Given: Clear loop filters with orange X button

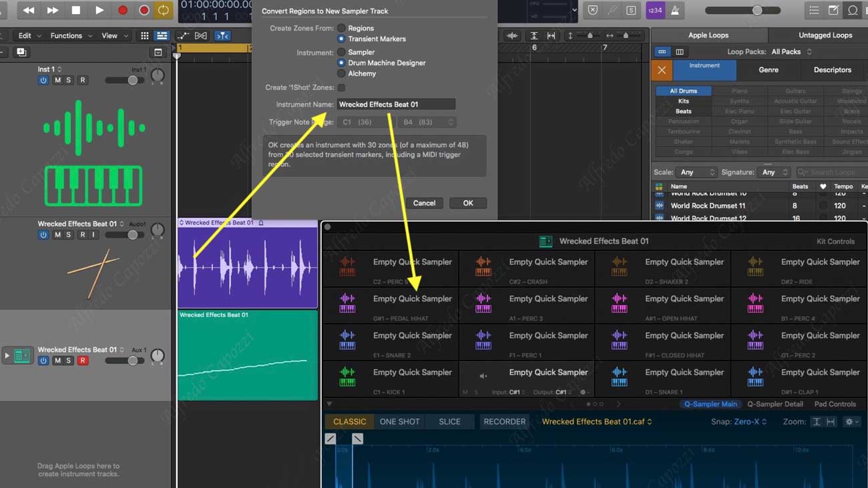Looking at the screenshot, I should click(x=661, y=70).
